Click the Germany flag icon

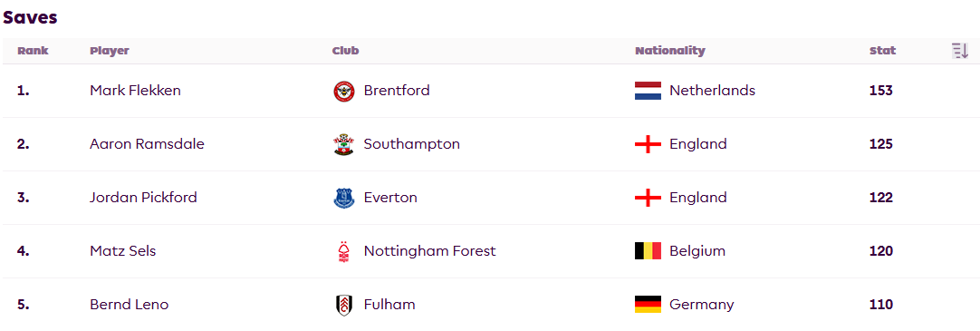[x=648, y=305]
